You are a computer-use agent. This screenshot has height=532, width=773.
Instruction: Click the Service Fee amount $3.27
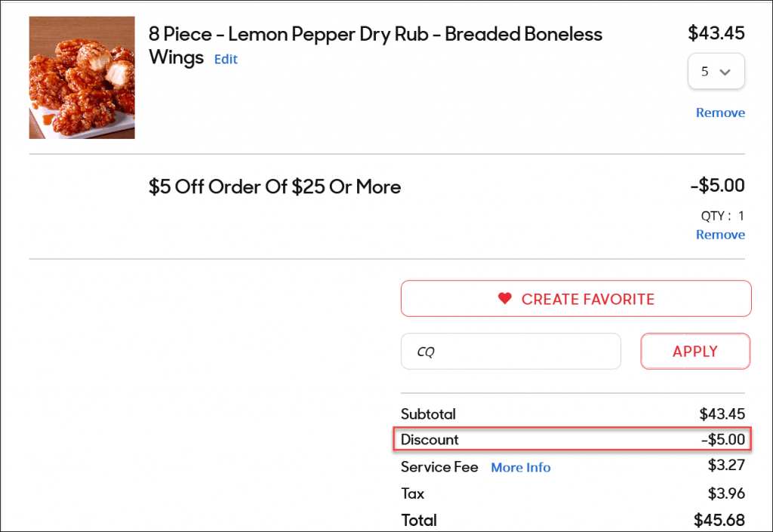point(726,465)
